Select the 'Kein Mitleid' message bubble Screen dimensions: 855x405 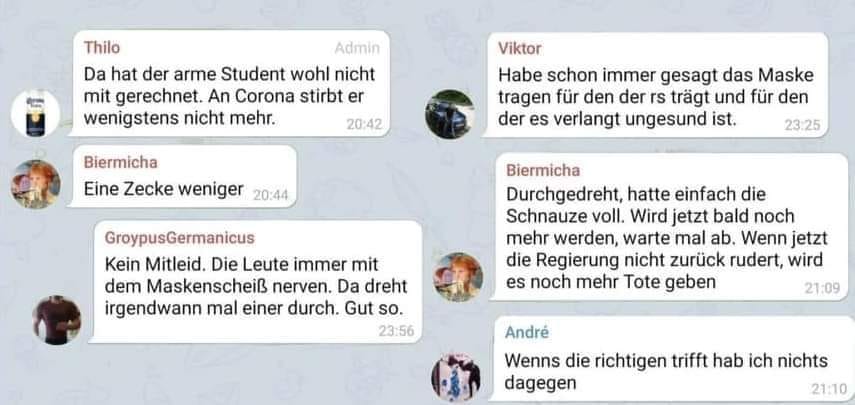[x=257, y=281]
